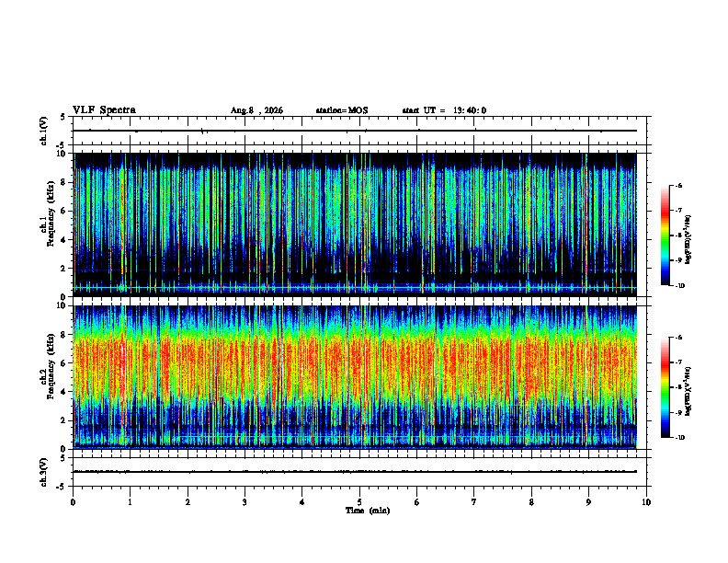Click the ch.2 colorbar "-10" tick value

click(x=679, y=437)
